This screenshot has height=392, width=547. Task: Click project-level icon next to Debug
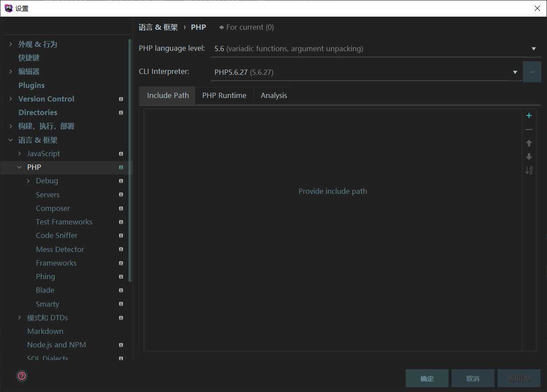(x=121, y=181)
